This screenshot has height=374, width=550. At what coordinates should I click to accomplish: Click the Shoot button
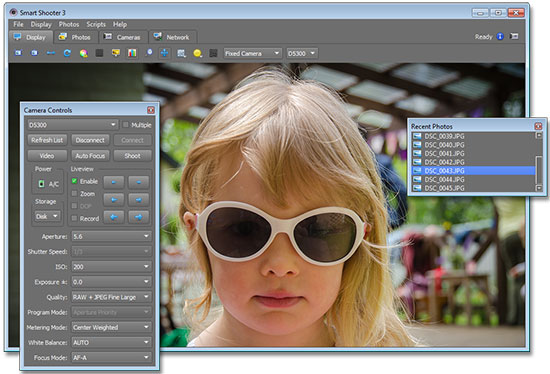point(133,155)
